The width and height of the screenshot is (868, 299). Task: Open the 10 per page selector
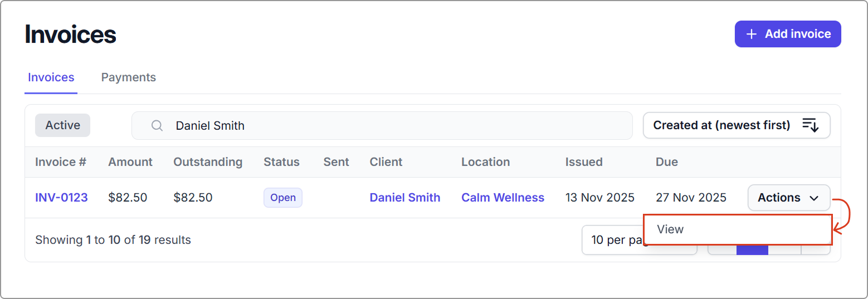(613, 240)
